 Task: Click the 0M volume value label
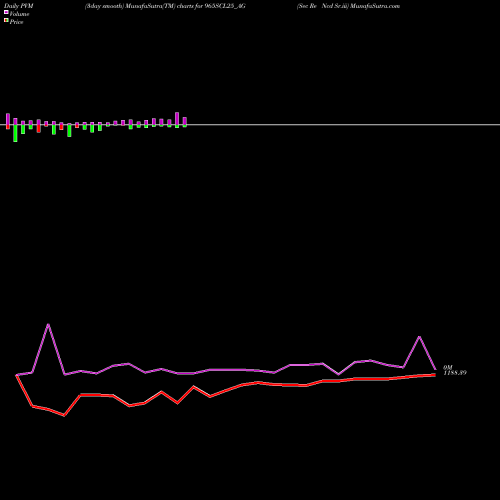[448, 367]
